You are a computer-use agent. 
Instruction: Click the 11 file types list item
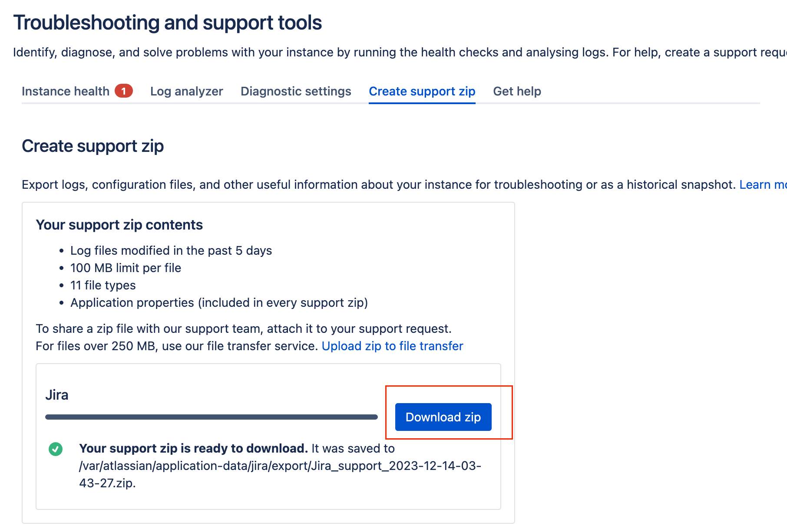103,285
